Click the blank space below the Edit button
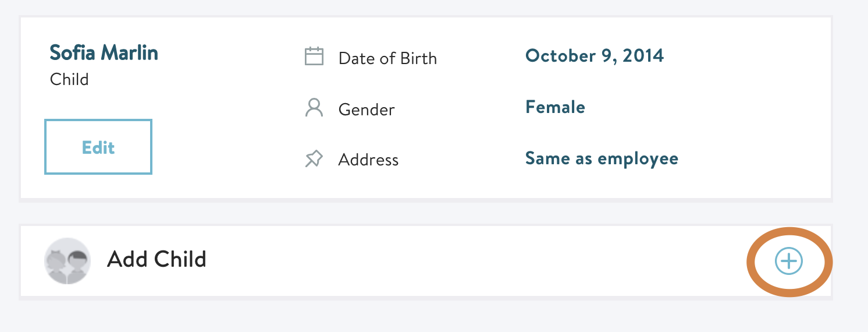 click(x=98, y=186)
